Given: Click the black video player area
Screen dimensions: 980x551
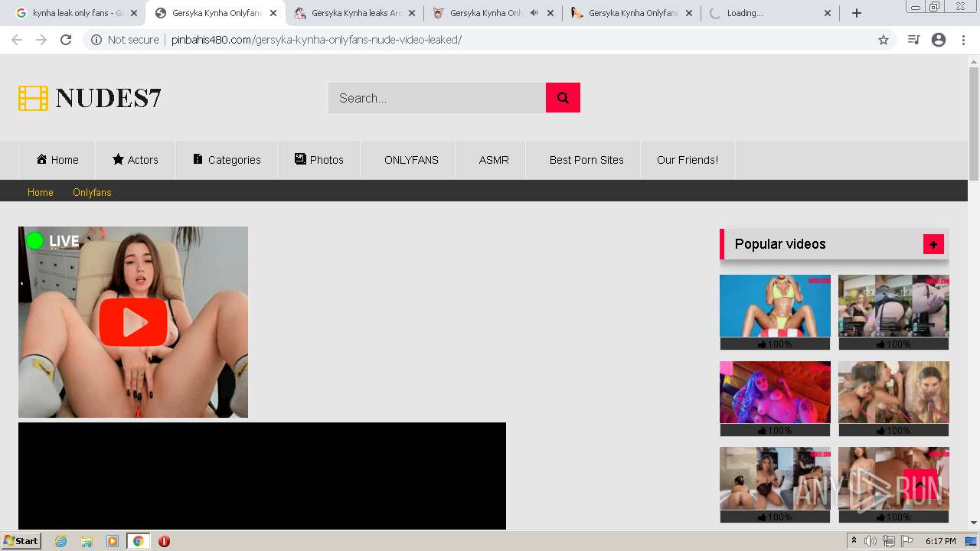Looking at the screenshot, I should coord(262,476).
